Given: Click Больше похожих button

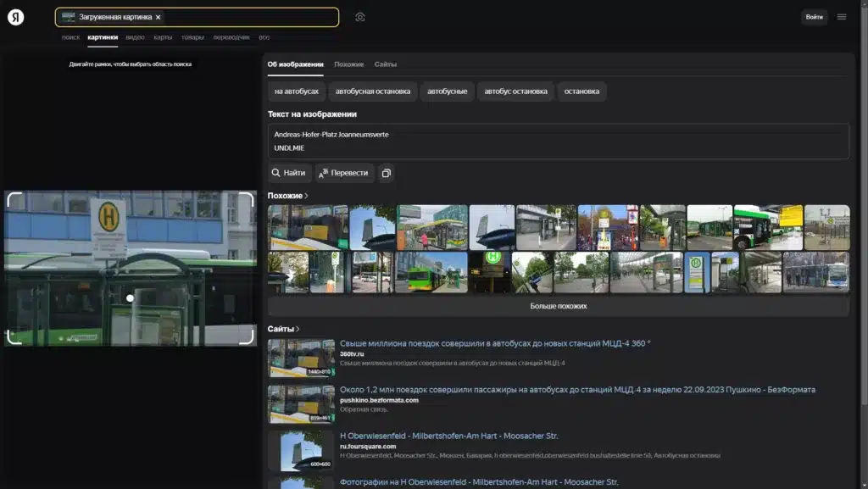Looking at the screenshot, I should pos(559,306).
